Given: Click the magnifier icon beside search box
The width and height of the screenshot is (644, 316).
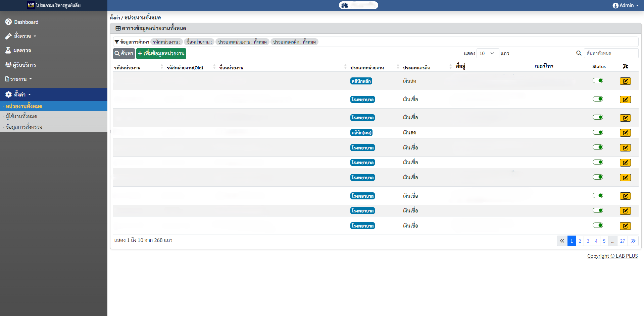Looking at the screenshot, I should tap(579, 53).
